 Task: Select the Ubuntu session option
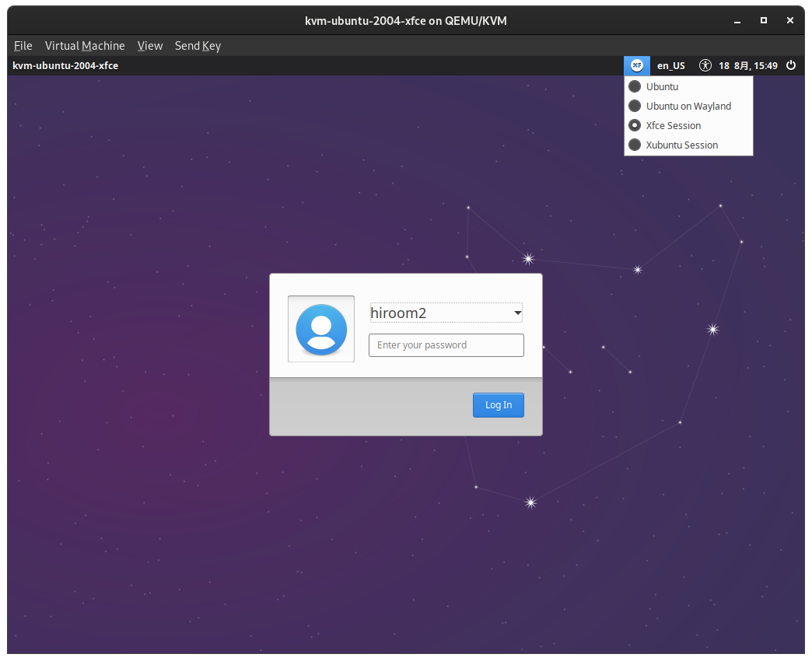coord(688,86)
